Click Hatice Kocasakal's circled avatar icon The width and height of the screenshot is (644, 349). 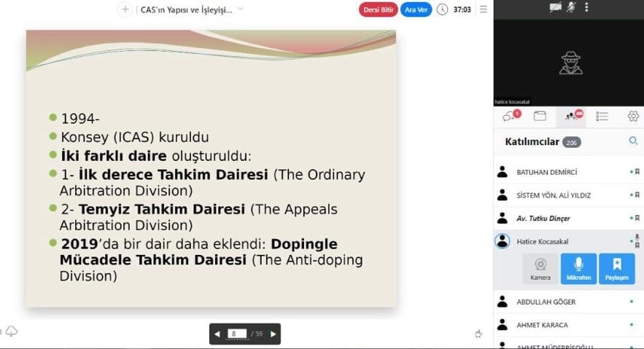click(x=503, y=241)
